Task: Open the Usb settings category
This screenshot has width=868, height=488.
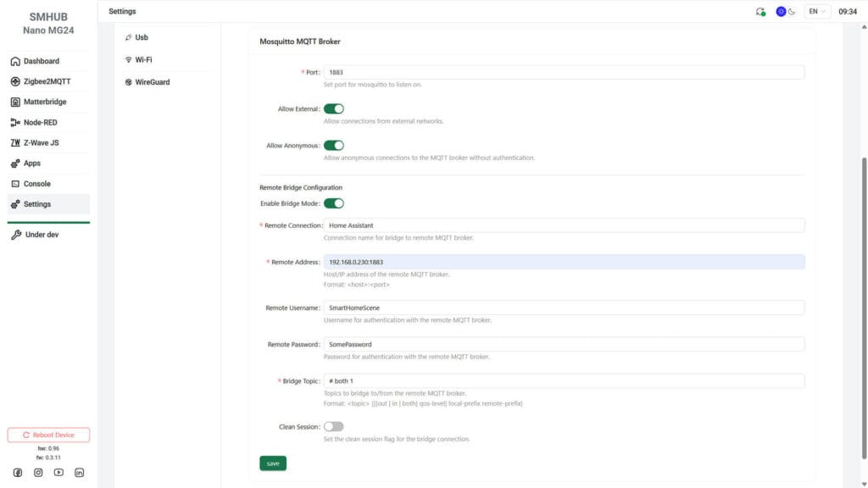Action: click(x=138, y=36)
